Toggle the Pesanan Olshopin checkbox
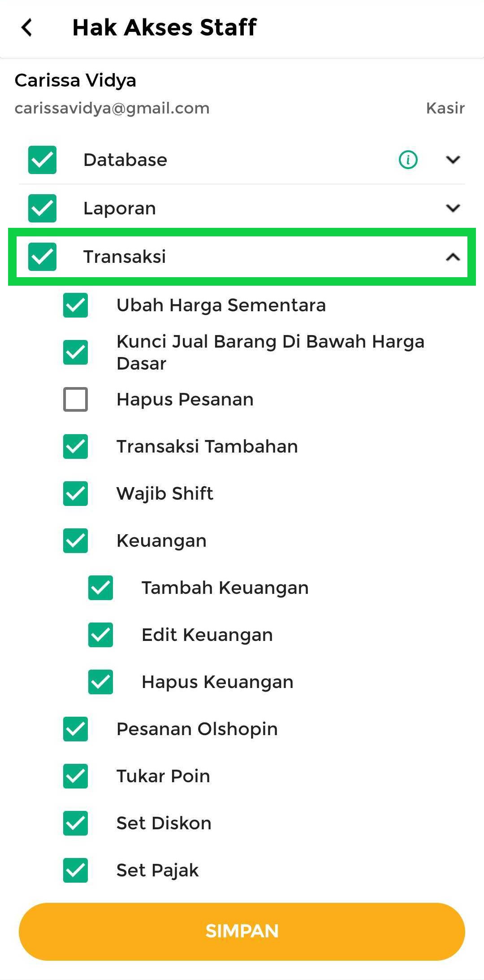This screenshot has height=980, width=484. coord(75,729)
